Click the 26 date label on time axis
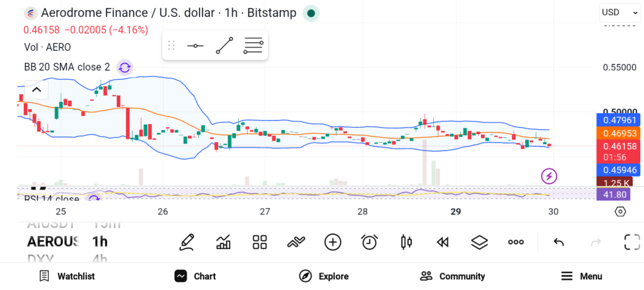 pos(163,211)
